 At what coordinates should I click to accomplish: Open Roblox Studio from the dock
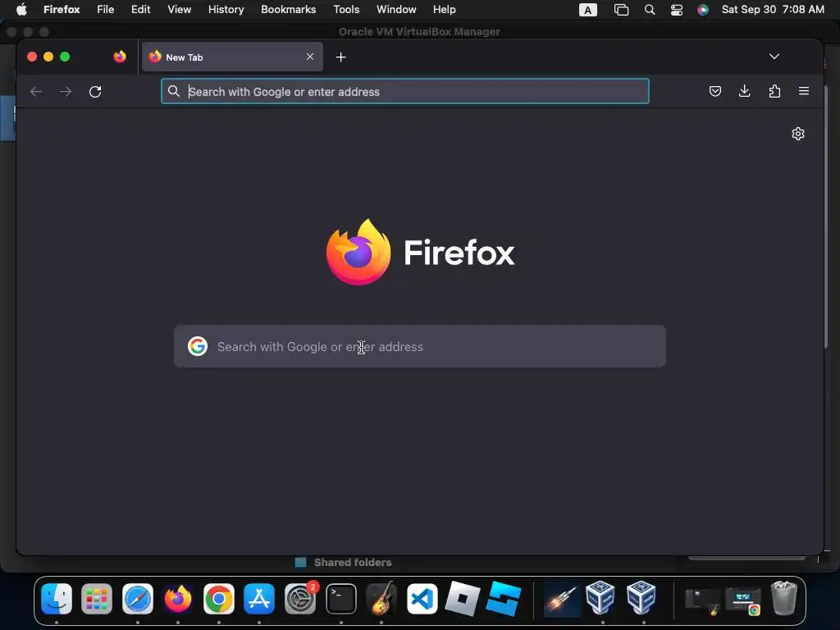pyautogui.click(x=503, y=598)
